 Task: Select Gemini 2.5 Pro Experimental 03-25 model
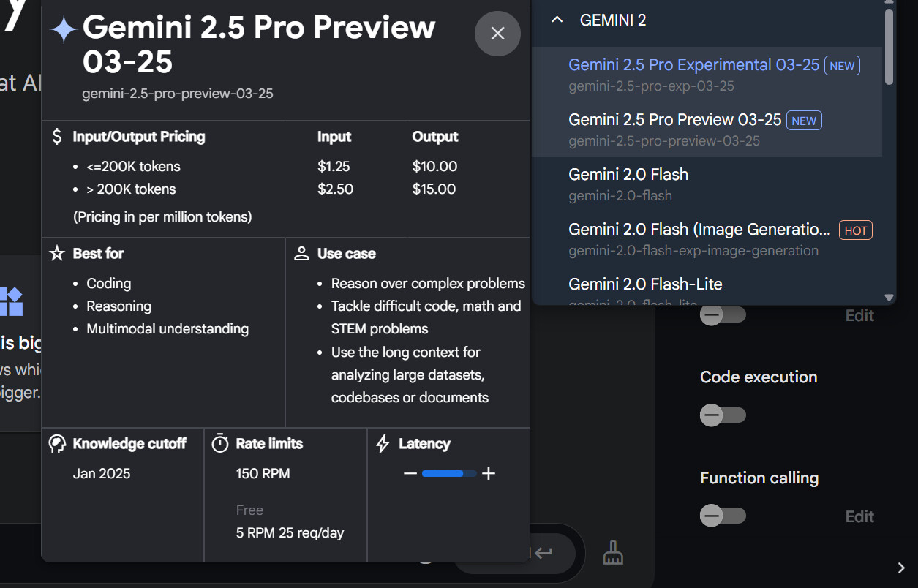pos(693,65)
